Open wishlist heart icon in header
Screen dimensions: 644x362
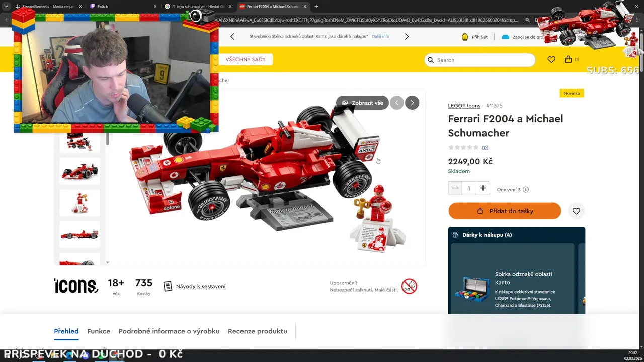click(551, 59)
